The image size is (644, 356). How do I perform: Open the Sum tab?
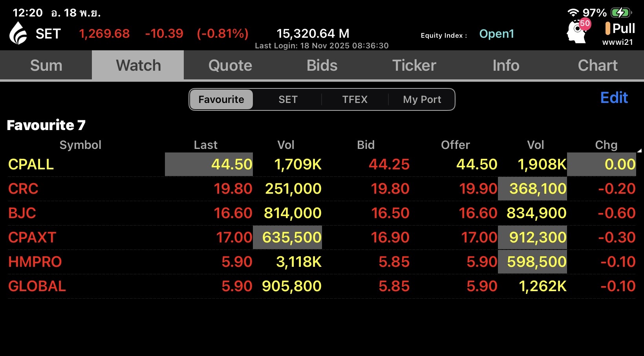coord(46,65)
